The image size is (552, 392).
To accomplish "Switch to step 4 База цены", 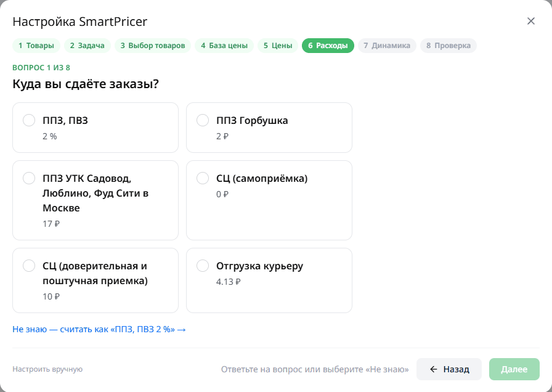I will point(224,46).
